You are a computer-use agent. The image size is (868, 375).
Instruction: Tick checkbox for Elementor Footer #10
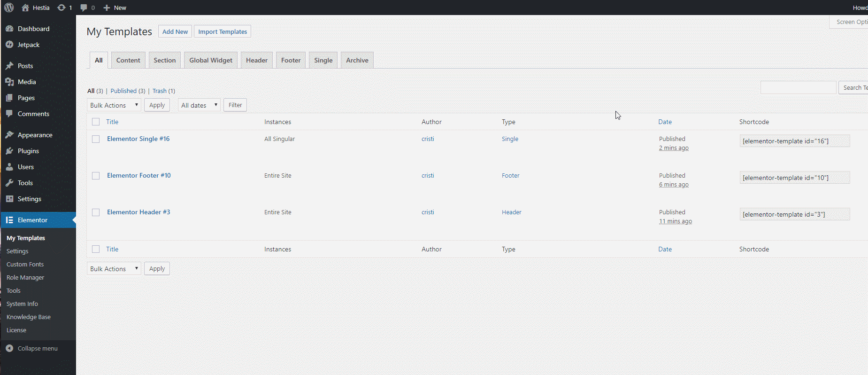[x=96, y=176]
